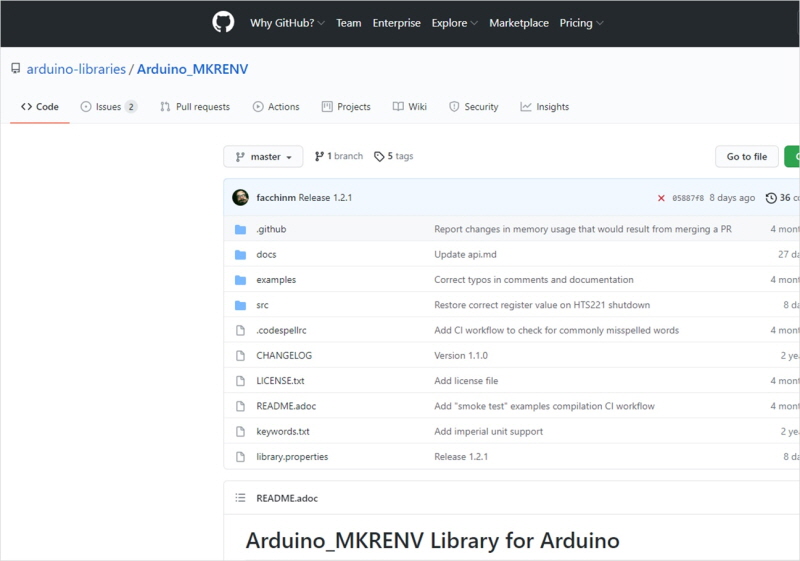Open the examples folder
This screenshot has width=800, height=561.
click(x=276, y=280)
